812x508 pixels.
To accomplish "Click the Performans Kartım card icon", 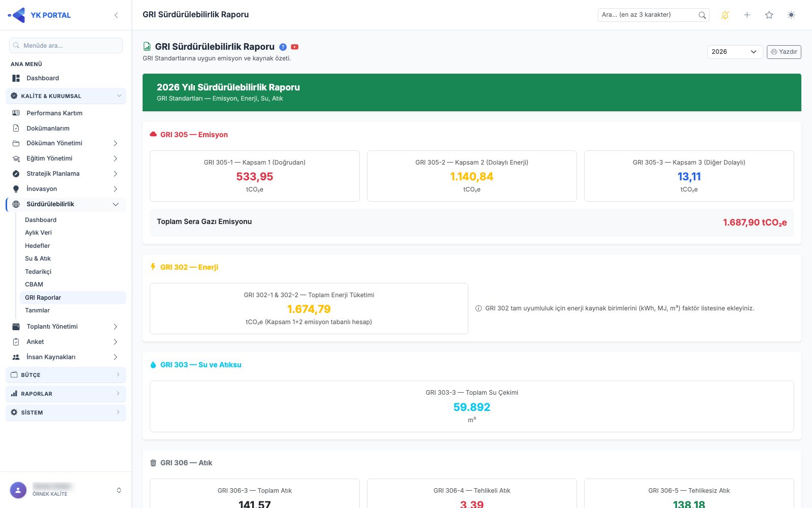I will 16,113.
